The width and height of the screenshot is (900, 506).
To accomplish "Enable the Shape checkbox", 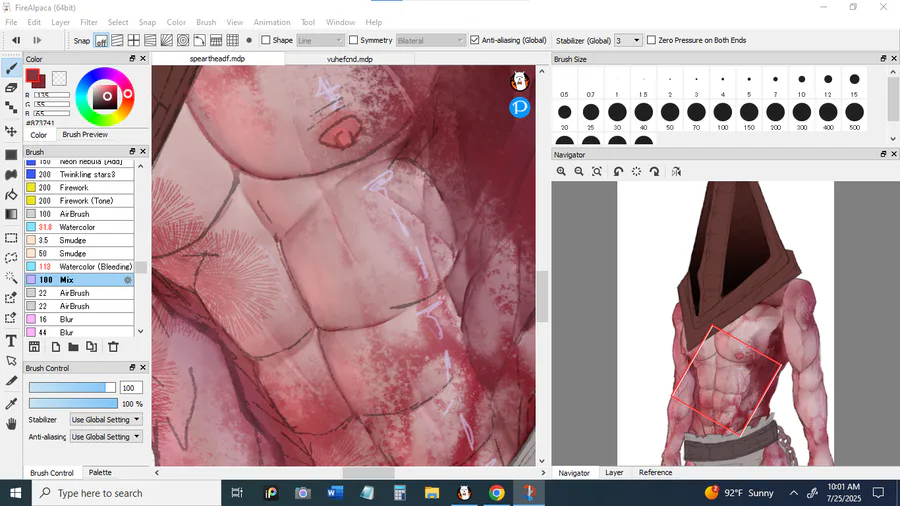I will click(x=266, y=40).
